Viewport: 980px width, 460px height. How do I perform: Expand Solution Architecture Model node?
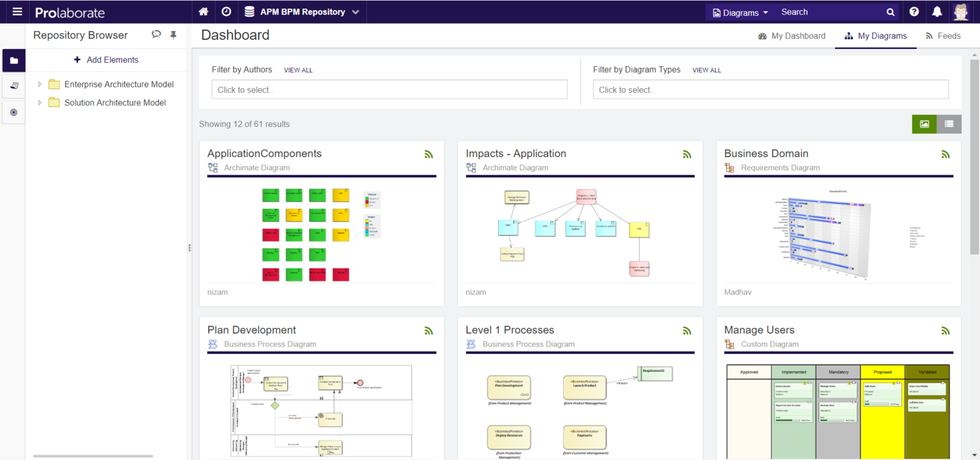40,103
